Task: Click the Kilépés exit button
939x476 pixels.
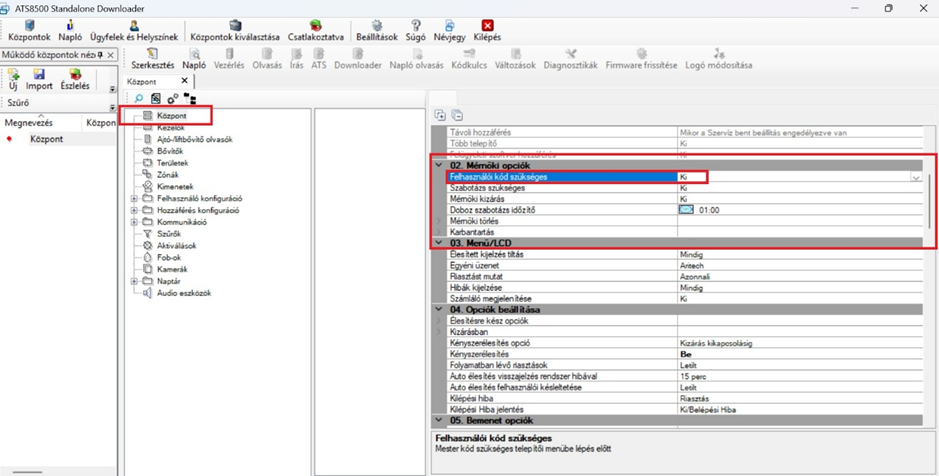Action: [487, 26]
